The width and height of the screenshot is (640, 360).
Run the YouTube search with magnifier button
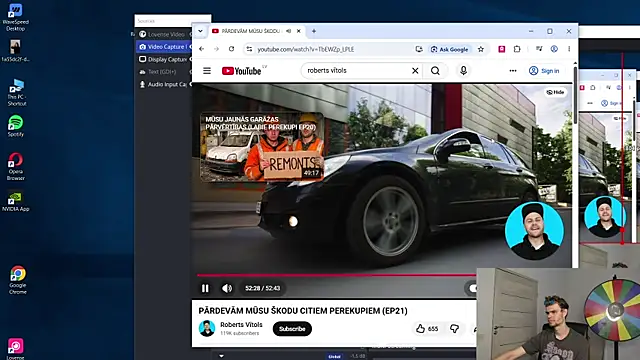[436, 71]
